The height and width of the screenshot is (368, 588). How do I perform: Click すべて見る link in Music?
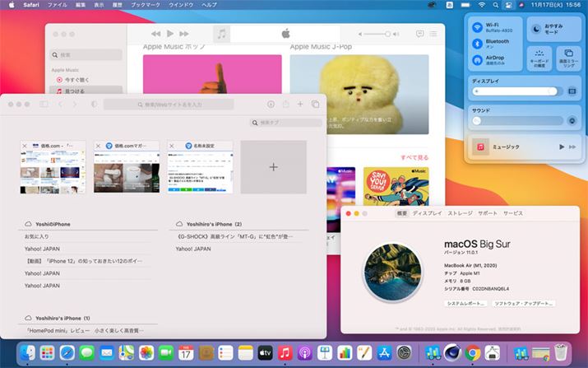[x=414, y=157]
